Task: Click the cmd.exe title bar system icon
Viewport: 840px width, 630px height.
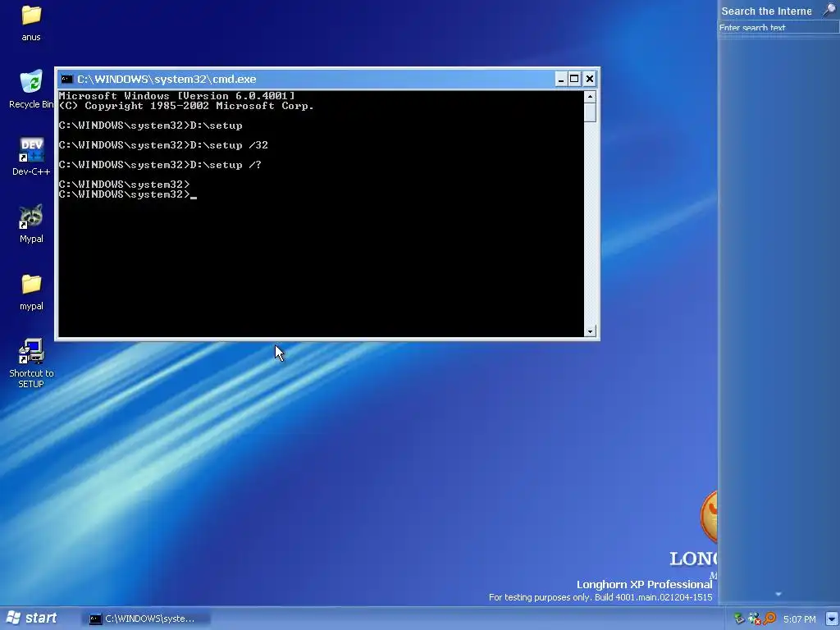Action: click(x=67, y=80)
